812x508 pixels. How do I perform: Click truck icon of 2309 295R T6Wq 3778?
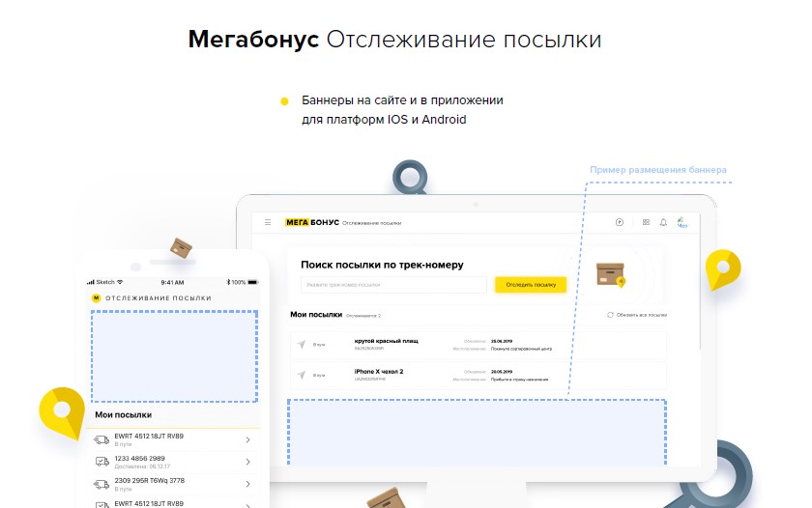pyautogui.click(x=101, y=485)
